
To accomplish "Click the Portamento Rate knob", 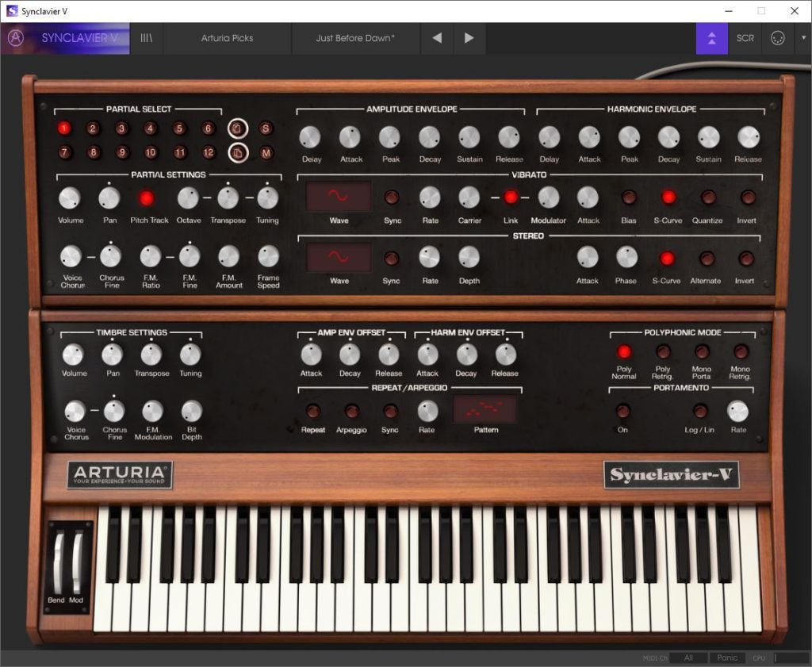I will tap(738, 411).
